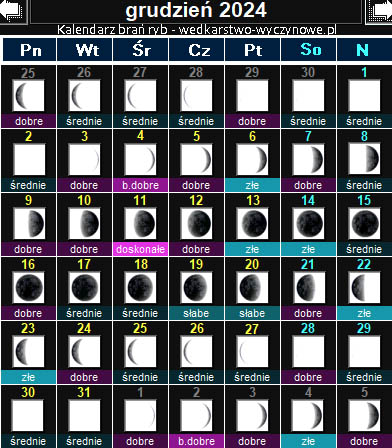Image resolution: width=392 pixels, height=448 pixels.
Task: Select moon icon for November 27
Action: pyautogui.click(x=140, y=96)
